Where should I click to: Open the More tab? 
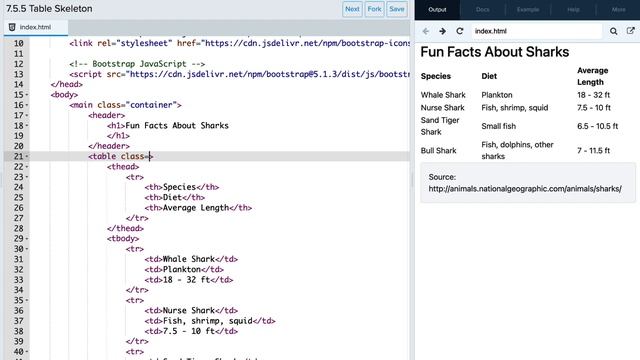click(x=618, y=9)
